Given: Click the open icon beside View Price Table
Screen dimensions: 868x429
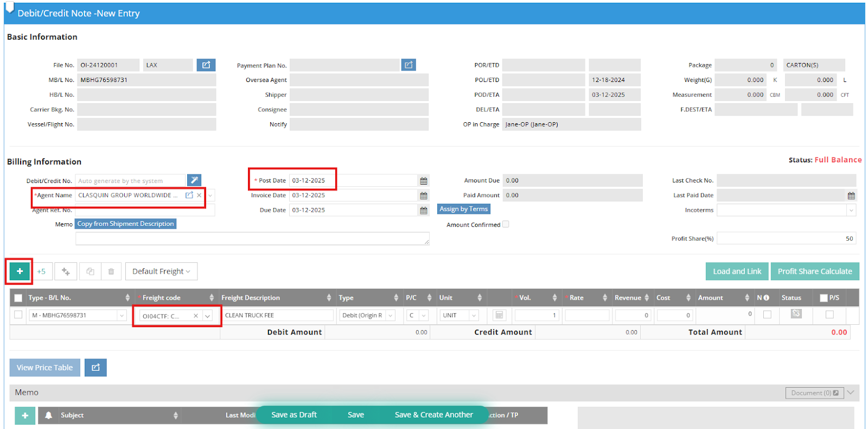Looking at the screenshot, I should tap(95, 368).
